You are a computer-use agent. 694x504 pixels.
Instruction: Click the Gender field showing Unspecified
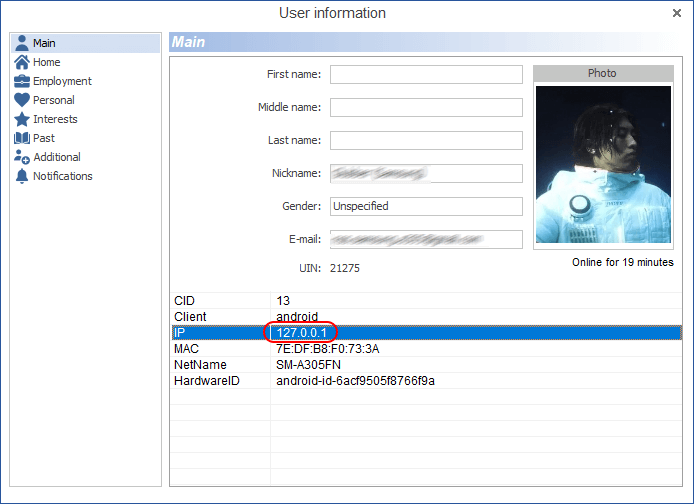[x=426, y=206]
